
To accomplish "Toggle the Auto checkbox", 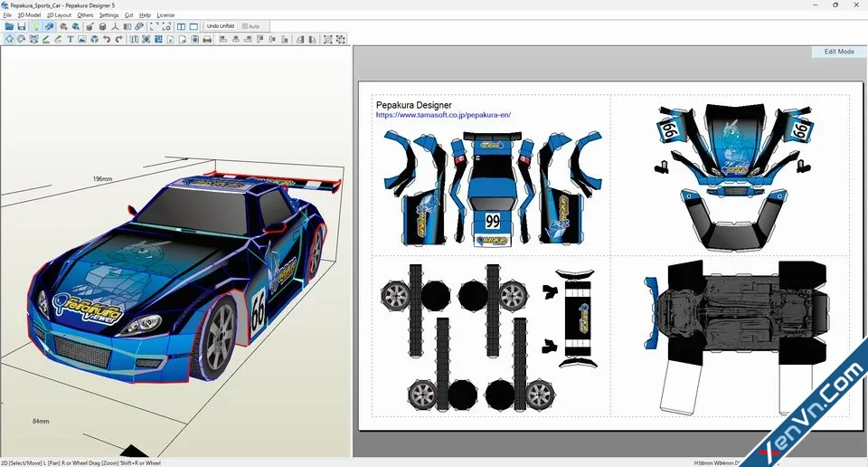I will pos(250,26).
